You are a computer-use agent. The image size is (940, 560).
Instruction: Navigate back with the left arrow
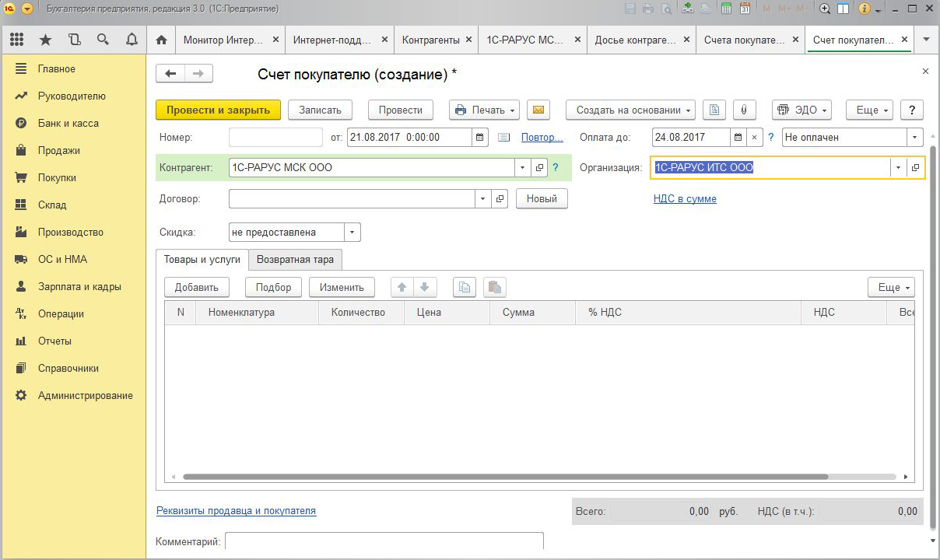(170, 73)
